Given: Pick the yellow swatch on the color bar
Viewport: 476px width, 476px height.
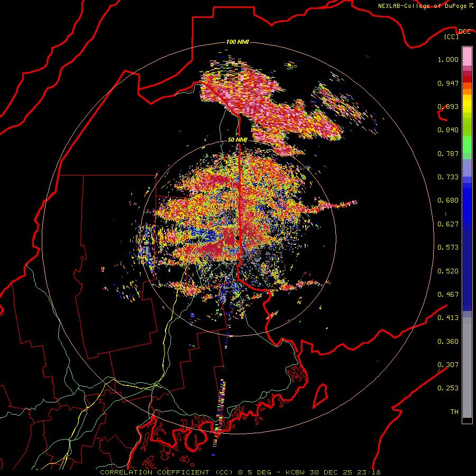Looking at the screenshot, I should tap(467, 104).
